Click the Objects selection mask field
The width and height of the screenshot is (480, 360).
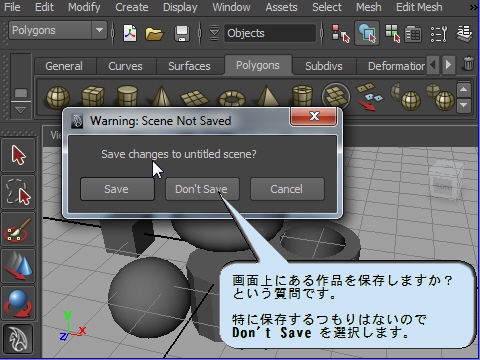tap(270, 33)
